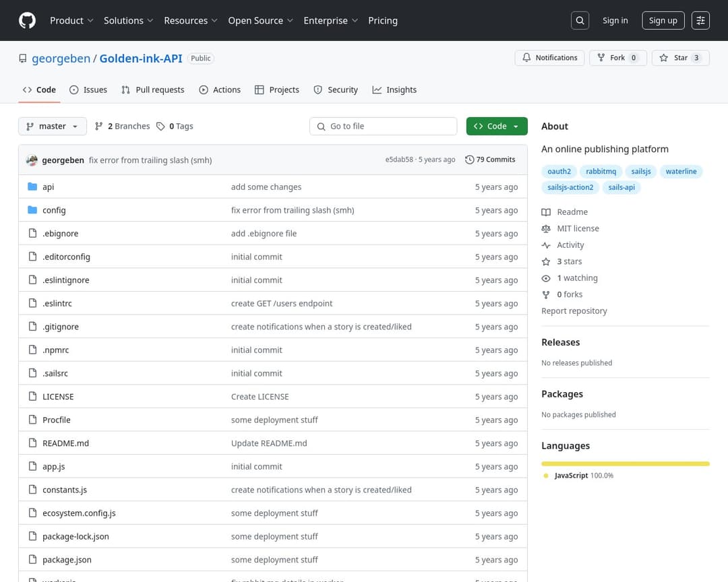The height and width of the screenshot is (582, 728).
Task: Switch to the Pull requests tab
Action: point(153,90)
